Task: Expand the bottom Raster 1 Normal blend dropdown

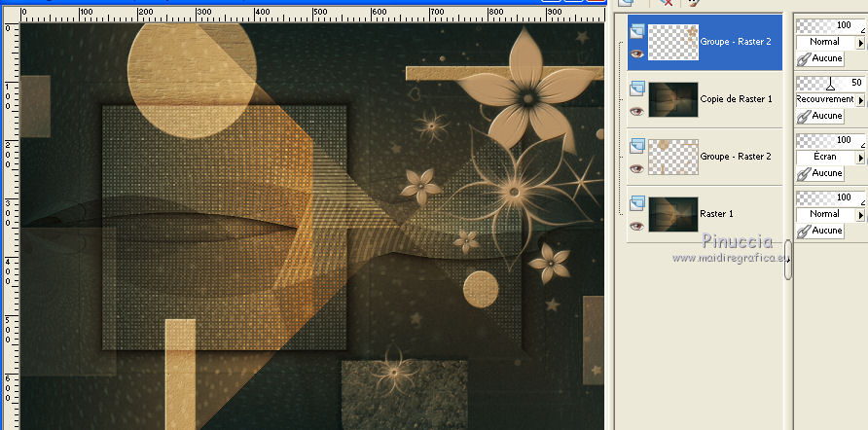Action: click(860, 214)
